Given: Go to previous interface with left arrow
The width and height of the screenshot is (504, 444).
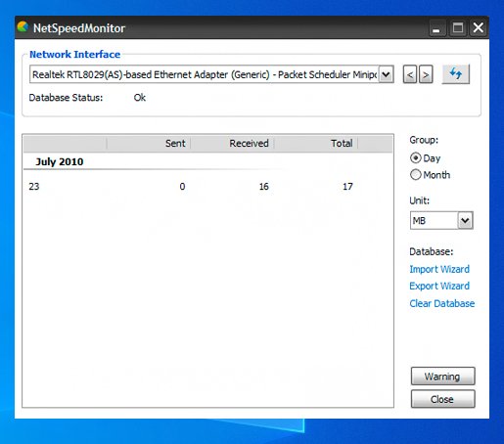Looking at the screenshot, I should pyautogui.click(x=410, y=75).
